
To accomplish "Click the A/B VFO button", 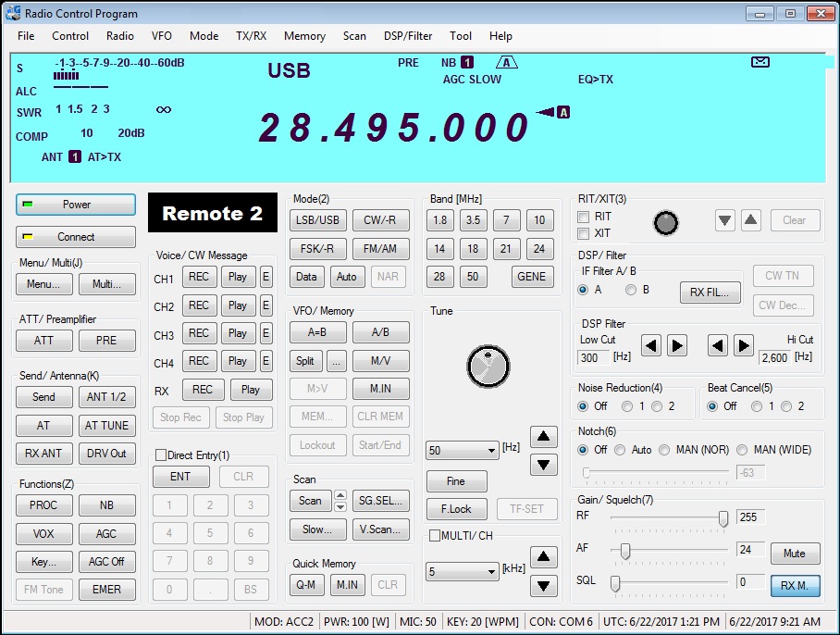I will click(380, 332).
